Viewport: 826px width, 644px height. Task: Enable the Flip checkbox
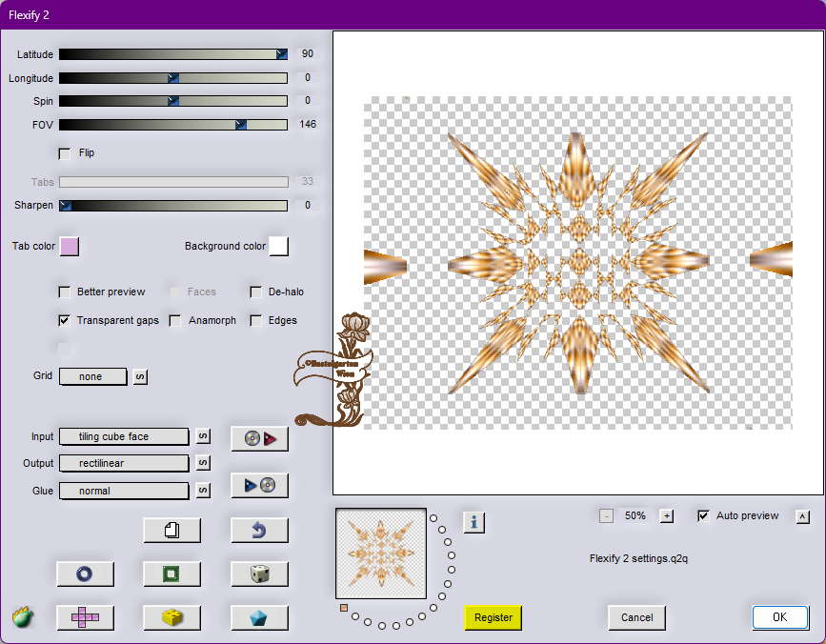point(65,152)
